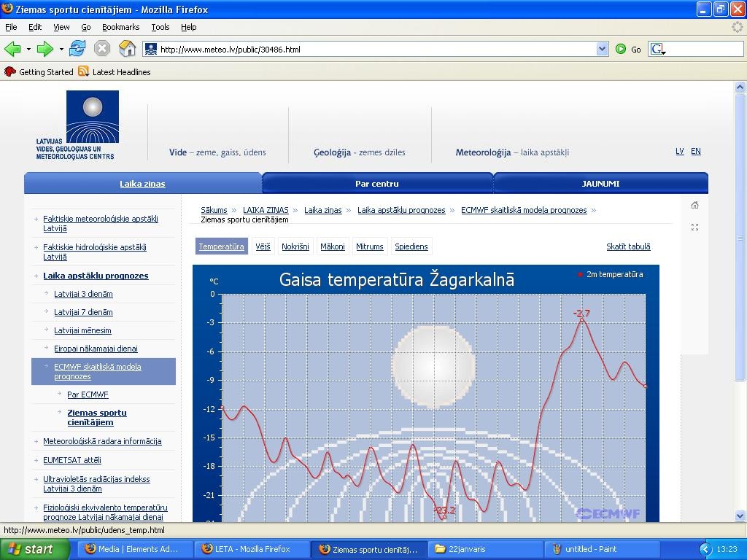747x560 pixels.
Task: Click the page vertical scrollbar down arrow
Action: pyautogui.click(x=740, y=516)
